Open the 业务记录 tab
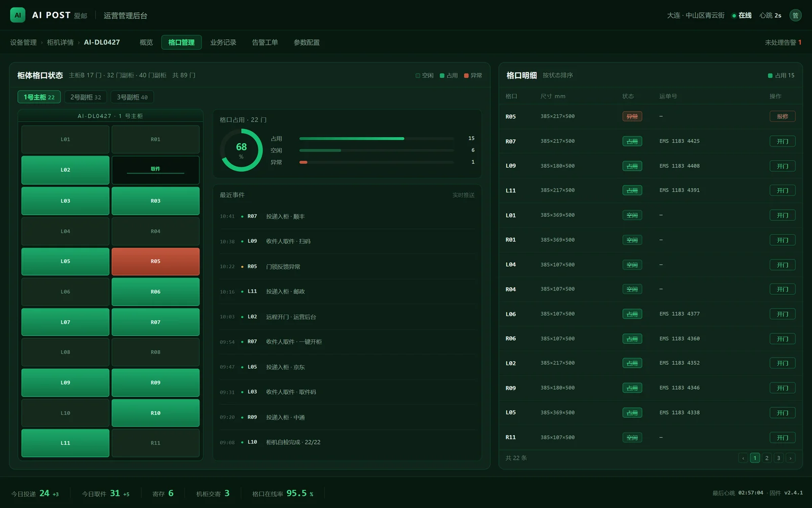The image size is (812, 508). pos(223,42)
